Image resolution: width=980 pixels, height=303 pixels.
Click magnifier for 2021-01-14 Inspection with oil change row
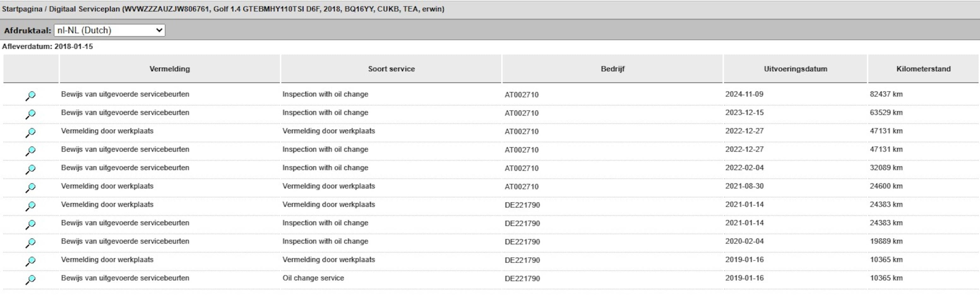coord(30,225)
